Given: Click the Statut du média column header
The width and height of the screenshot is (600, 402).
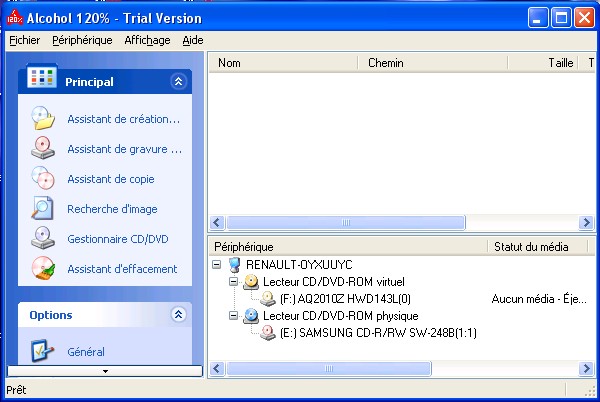Looking at the screenshot, I should click(537, 247).
